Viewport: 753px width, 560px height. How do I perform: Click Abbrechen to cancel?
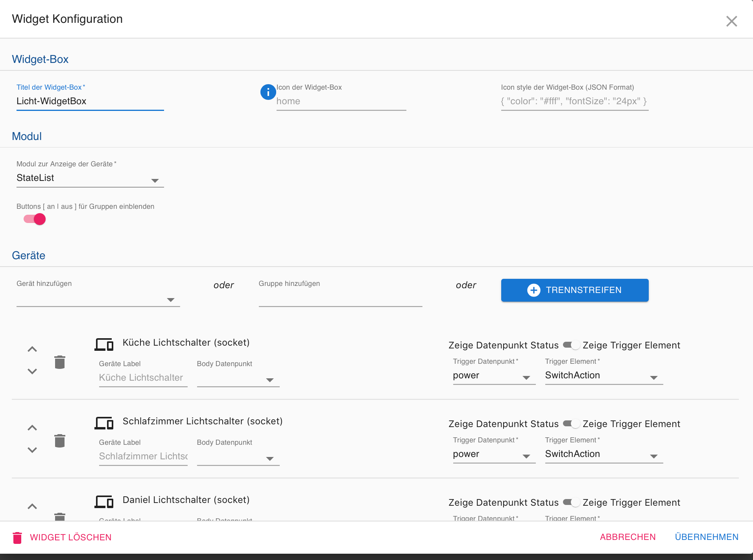628,537
